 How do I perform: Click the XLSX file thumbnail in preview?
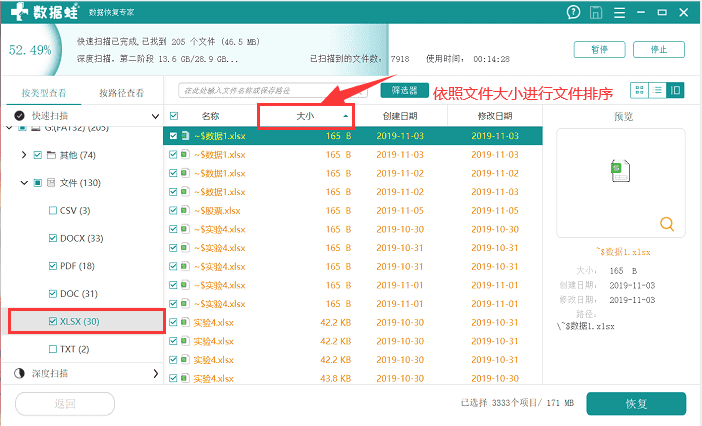pyautogui.click(x=618, y=170)
